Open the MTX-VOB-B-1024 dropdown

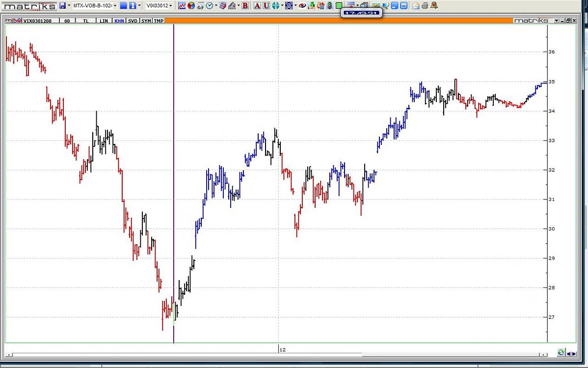(x=115, y=6)
